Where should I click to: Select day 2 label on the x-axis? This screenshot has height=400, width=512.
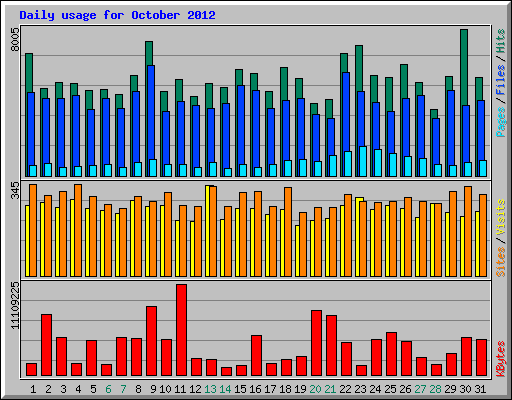coord(48,389)
